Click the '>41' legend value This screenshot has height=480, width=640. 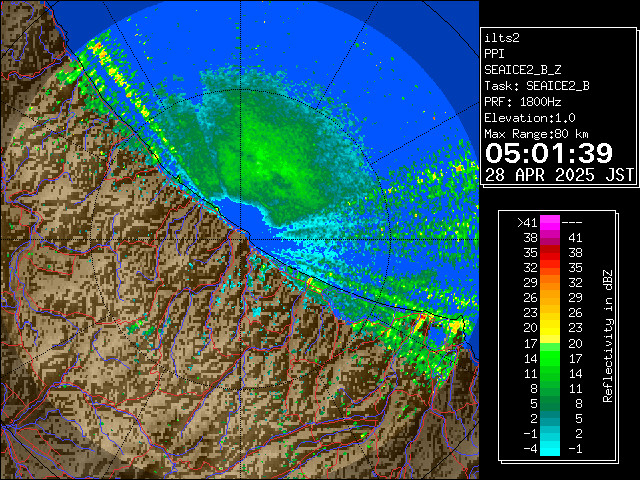527,223
